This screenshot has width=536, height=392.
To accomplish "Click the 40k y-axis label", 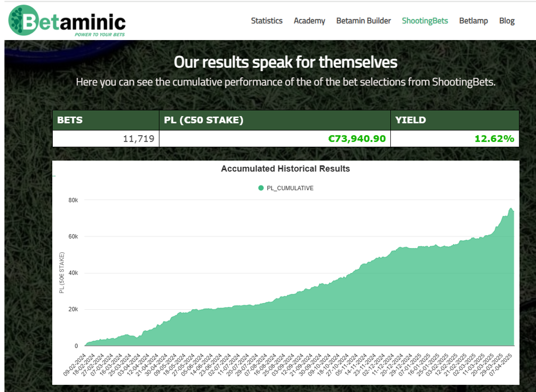I will (x=73, y=272).
